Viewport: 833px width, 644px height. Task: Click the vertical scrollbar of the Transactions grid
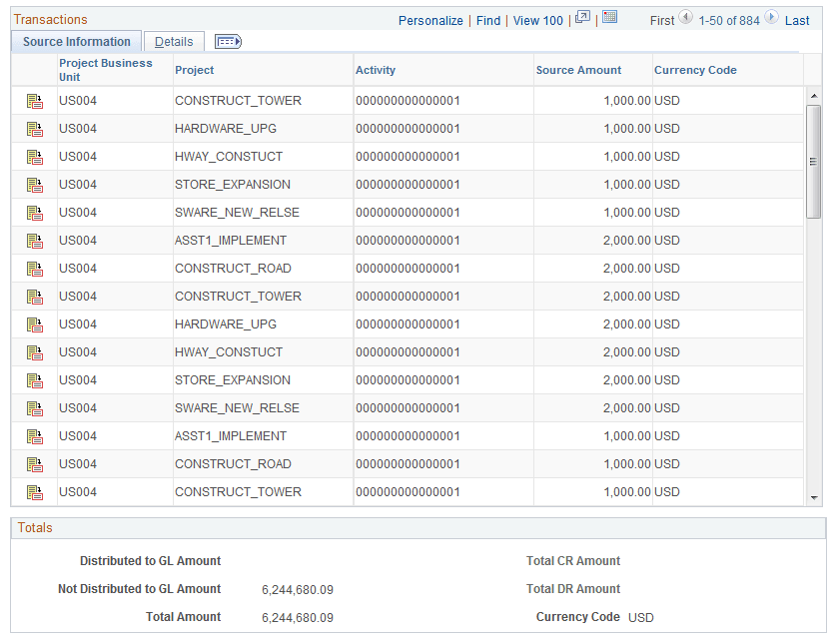(811, 160)
